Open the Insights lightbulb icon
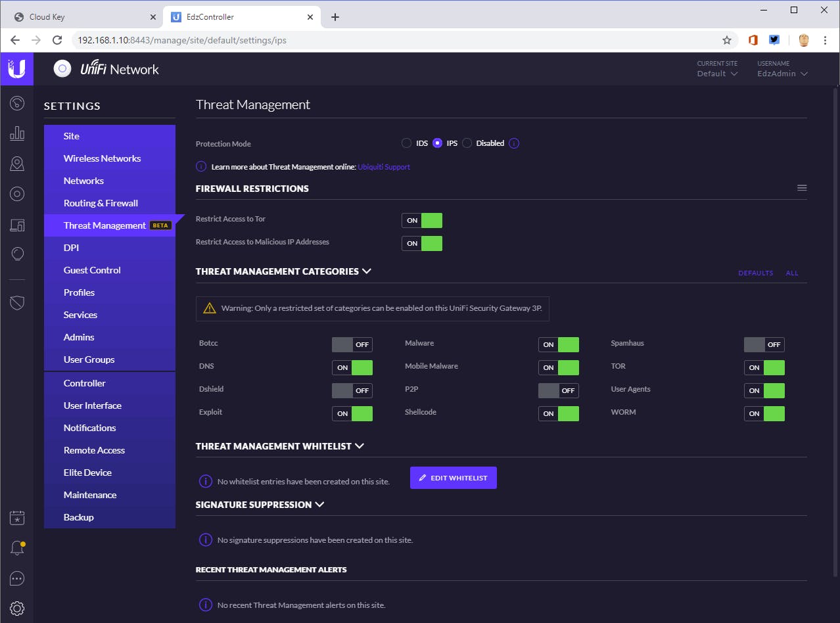 coord(17,254)
